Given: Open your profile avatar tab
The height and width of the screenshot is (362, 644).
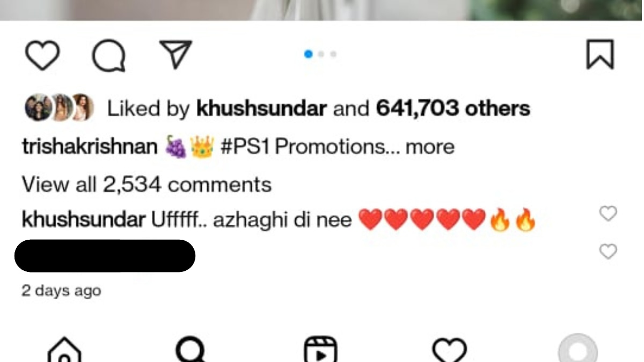Looking at the screenshot, I should coord(578,349).
